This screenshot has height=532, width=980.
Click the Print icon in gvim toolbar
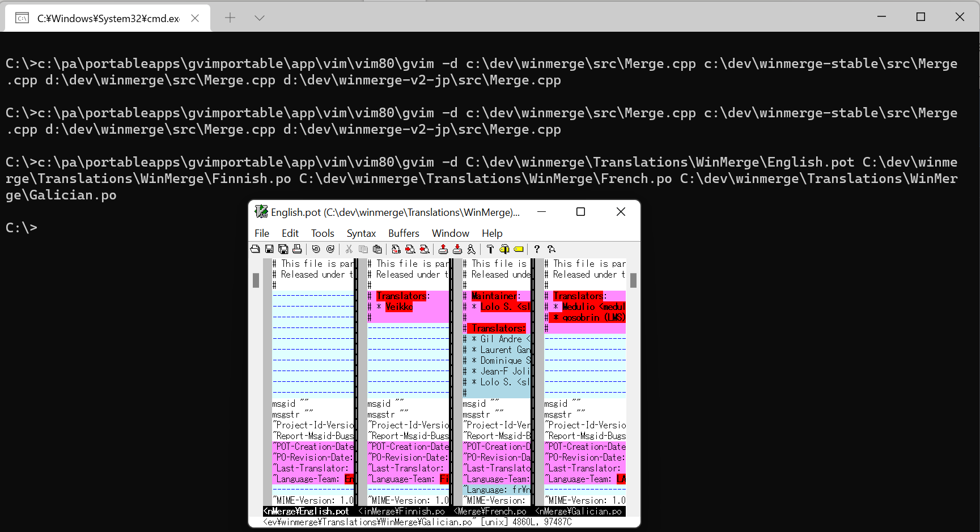pyautogui.click(x=297, y=249)
